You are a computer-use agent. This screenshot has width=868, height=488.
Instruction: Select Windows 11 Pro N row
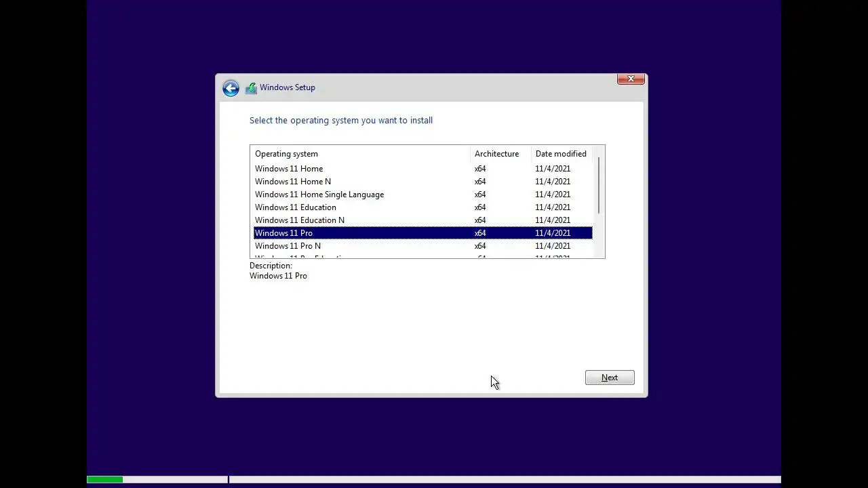pyautogui.click(x=423, y=246)
